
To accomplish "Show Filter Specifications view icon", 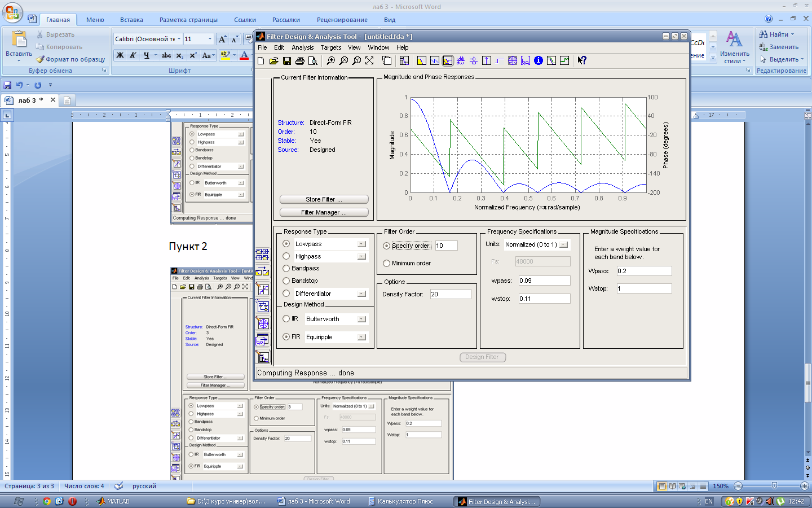I will pyautogui.click(x=404, y=60).
